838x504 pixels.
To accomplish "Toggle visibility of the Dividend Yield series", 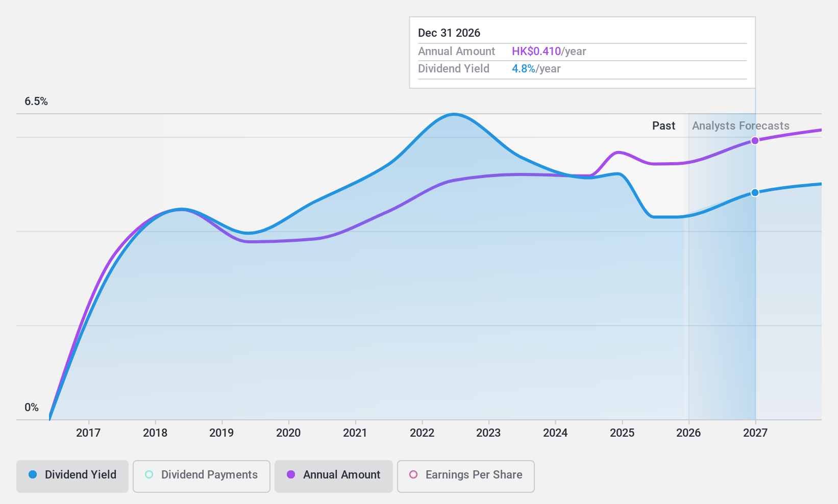I will (x=72, y=475).
